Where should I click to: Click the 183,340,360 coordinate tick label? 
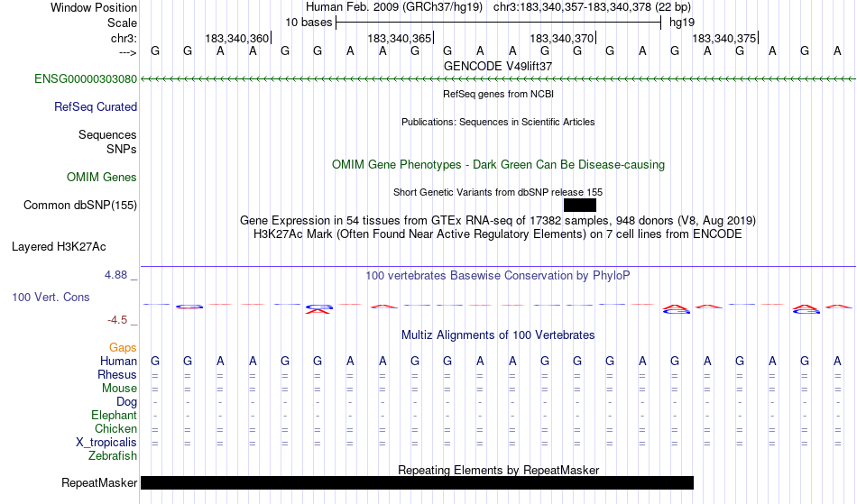237,38
